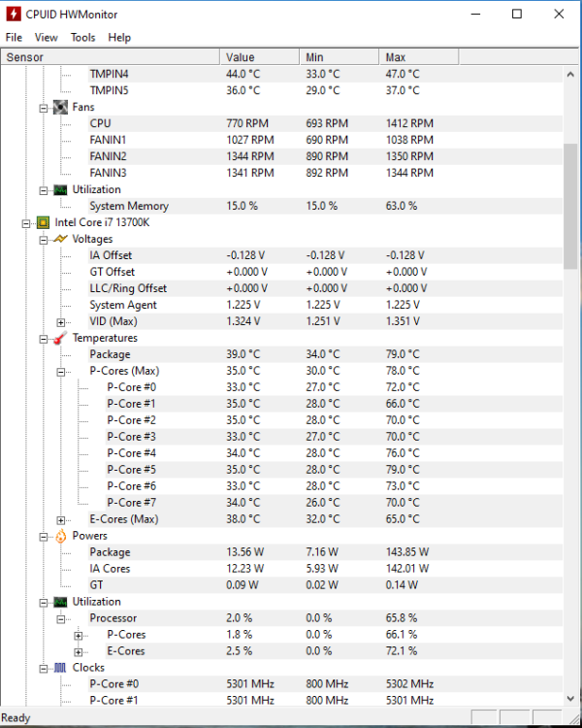This screenshot has height=728, width=582.
Task: Select the P-Core #5 temperature row
Action: [334, 470]
